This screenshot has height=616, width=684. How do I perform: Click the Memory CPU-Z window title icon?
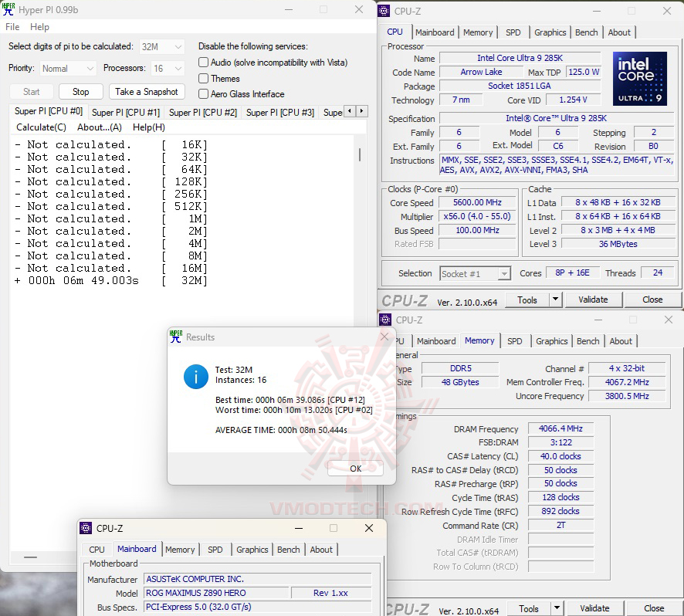point(385,320)
